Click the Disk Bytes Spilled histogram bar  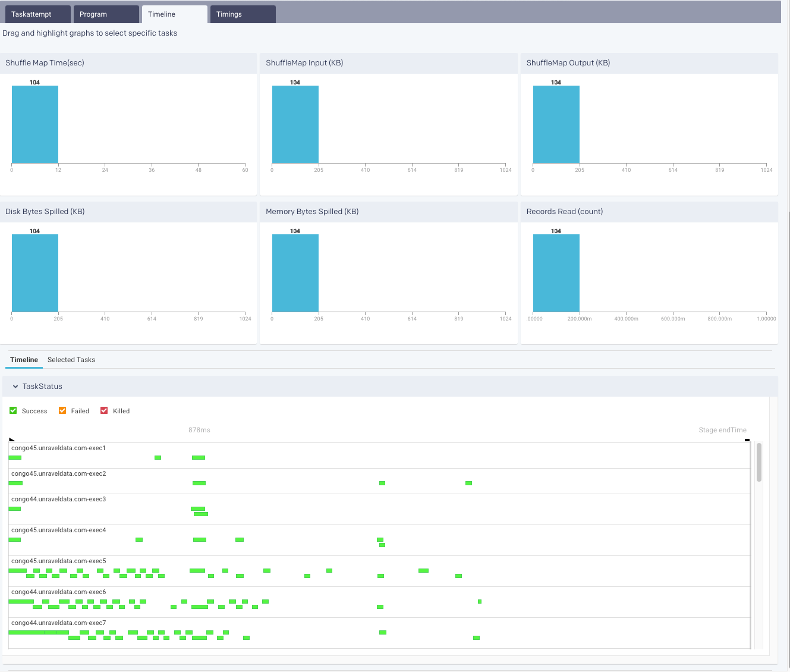pyautogui.click(x=35, y=273)
